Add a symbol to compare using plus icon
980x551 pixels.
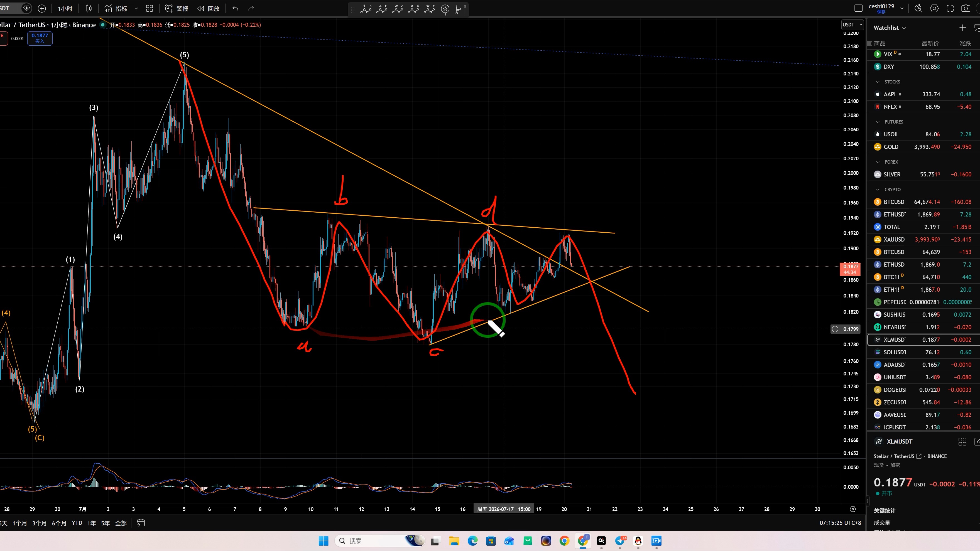click(42, 8)
